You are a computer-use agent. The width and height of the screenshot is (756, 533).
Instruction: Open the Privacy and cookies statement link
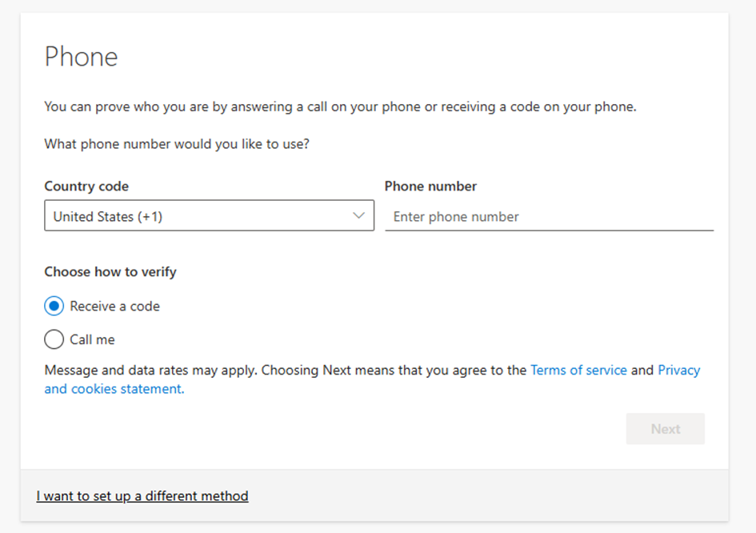[x=114, y=389]
